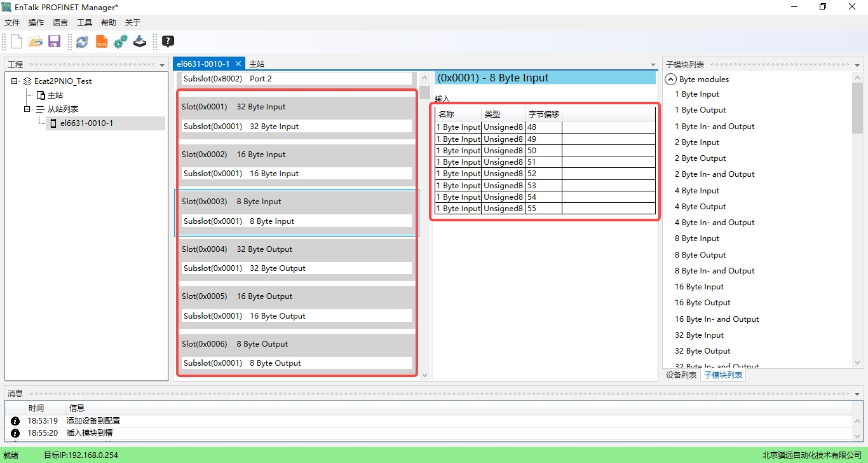This screenshot has width=868, height=463.
Task: Select 主站 in the project tree
Action: 55,95
